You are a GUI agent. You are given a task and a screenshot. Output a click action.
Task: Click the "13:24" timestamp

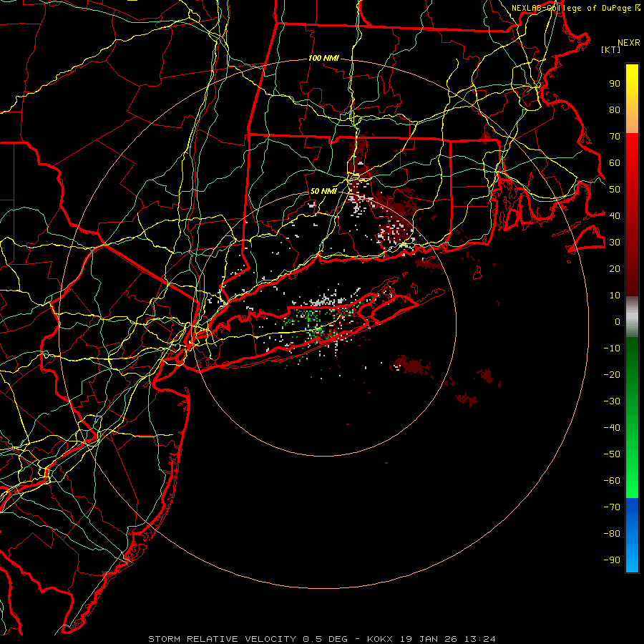coord(480,639)
